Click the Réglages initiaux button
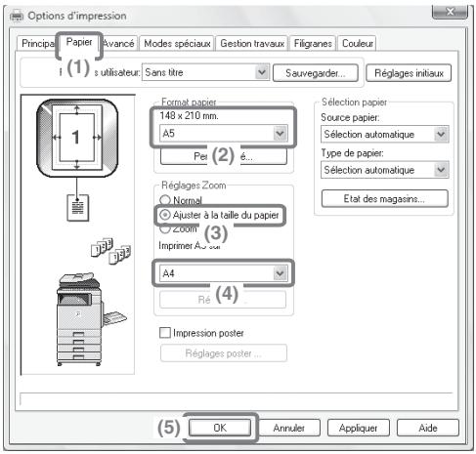This screenshot has width=476, height=454. [409, 73]
